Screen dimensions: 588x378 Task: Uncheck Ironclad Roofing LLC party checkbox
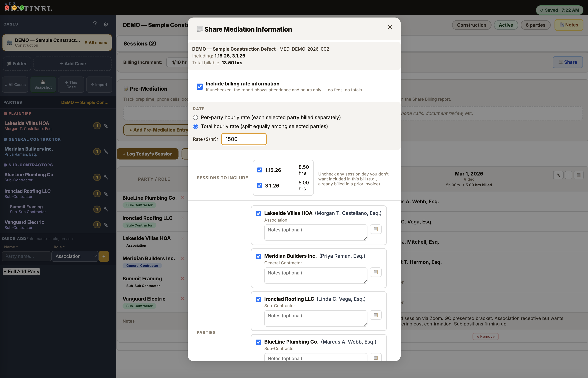(258, 299)
